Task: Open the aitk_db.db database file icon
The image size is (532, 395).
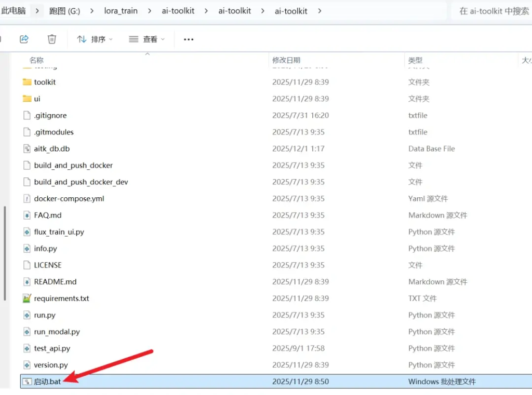Action: point(27,148)
